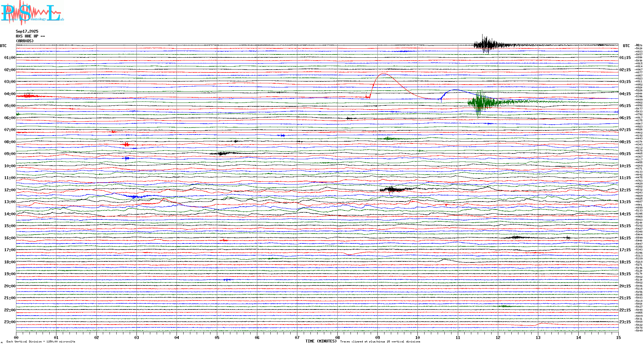Select the 05:00 hour label
This screenshot has height=346, width=644.
coord(10,106)
